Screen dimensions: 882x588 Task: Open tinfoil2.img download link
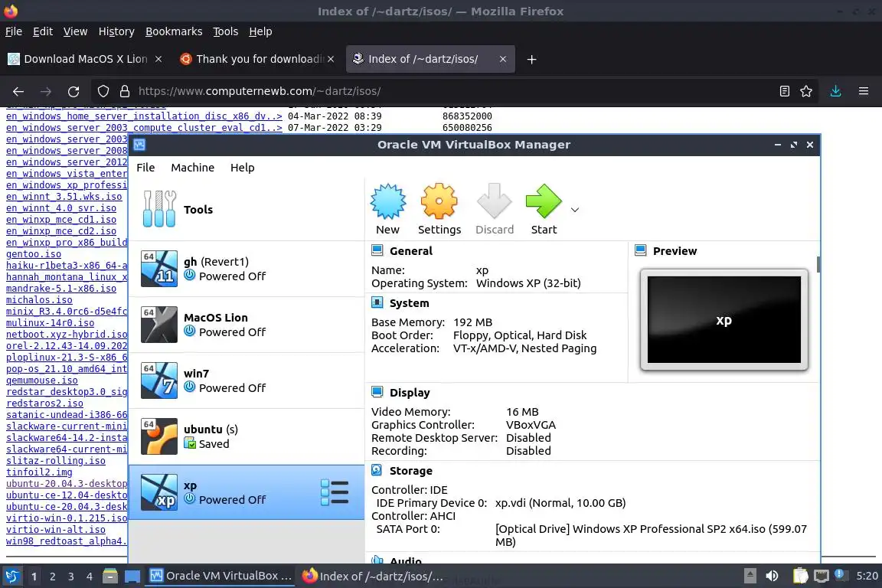click(x=39, y=472)
